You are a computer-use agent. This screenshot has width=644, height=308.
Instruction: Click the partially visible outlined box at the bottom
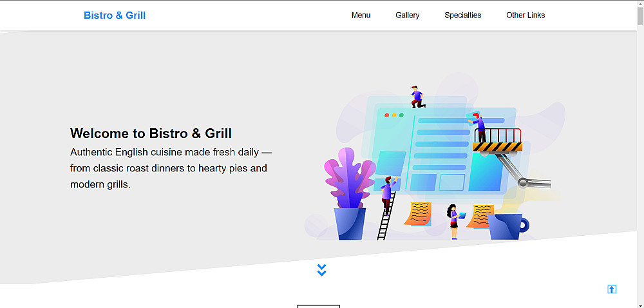tap(318, 306)
